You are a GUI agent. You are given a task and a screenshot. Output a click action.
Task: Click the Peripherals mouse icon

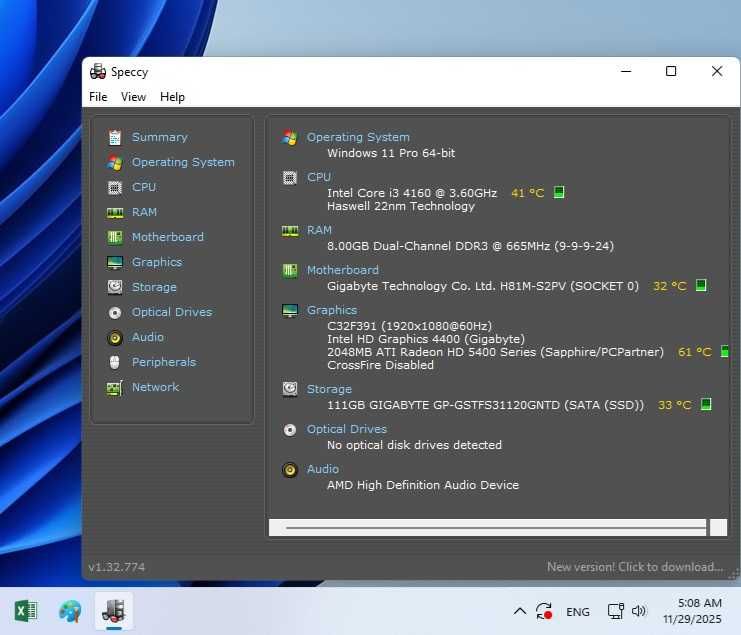(x=114, y=362)
